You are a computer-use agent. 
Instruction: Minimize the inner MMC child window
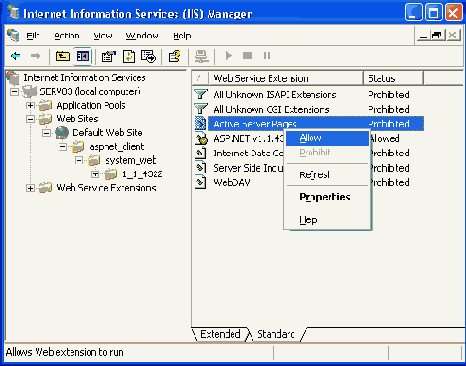pyautogui.click(x=423, y=35)
